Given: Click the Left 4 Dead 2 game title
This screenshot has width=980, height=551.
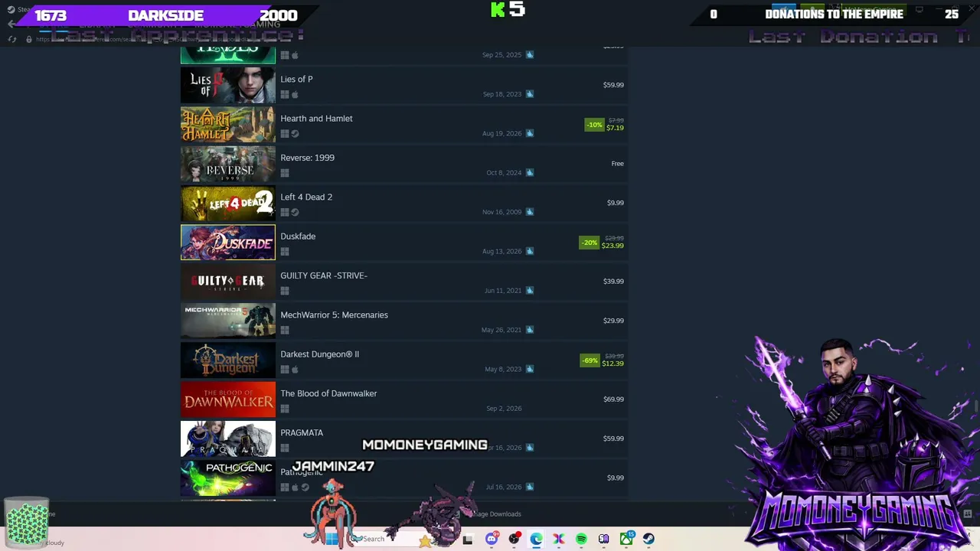Looking at the screenshot, I should [x=306, y=197].
